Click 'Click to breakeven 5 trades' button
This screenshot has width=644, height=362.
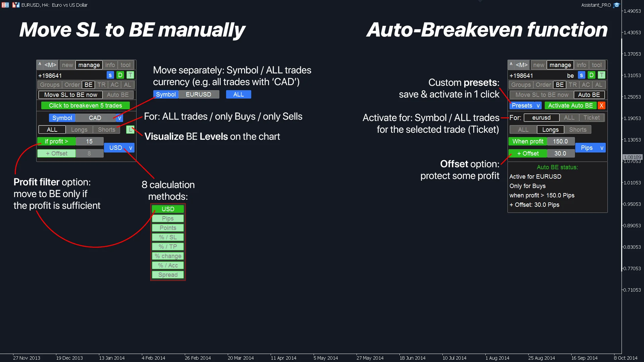[86, 106]
